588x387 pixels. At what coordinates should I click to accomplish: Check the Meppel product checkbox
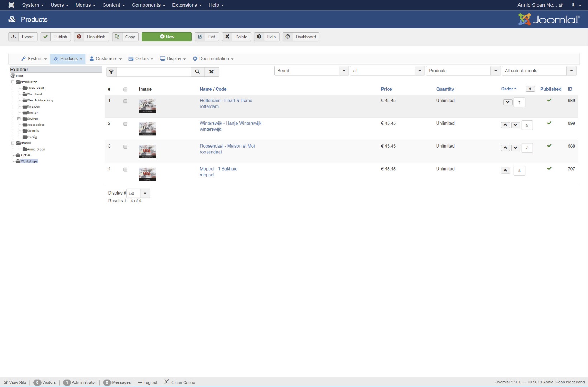point(125,169)
